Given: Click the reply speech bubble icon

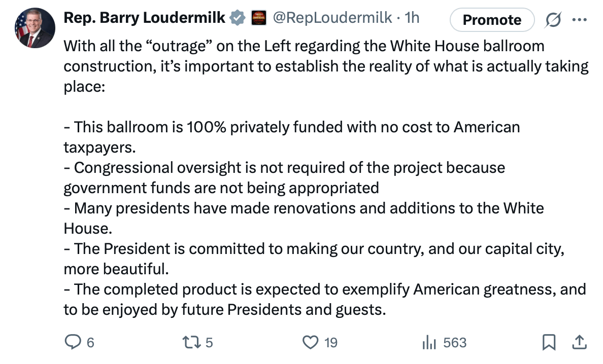Looking at the screenshot, I should [73, 343].
